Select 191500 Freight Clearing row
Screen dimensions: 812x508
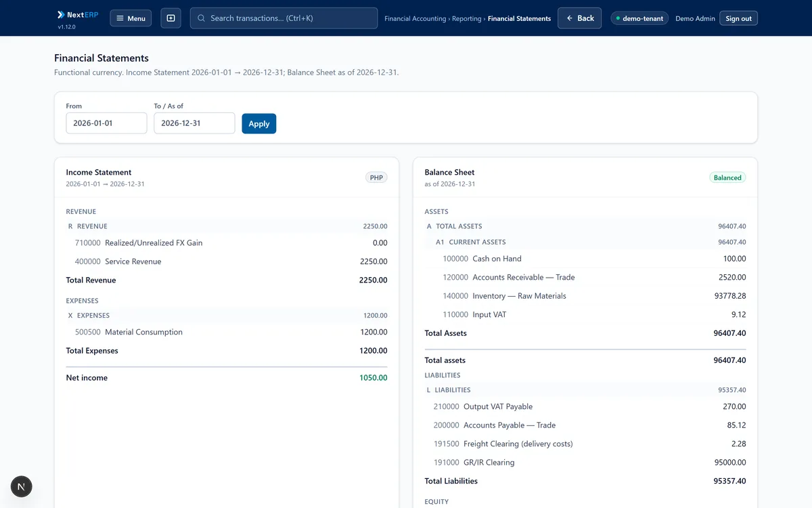pyautogui.click(x=585, y=444)
